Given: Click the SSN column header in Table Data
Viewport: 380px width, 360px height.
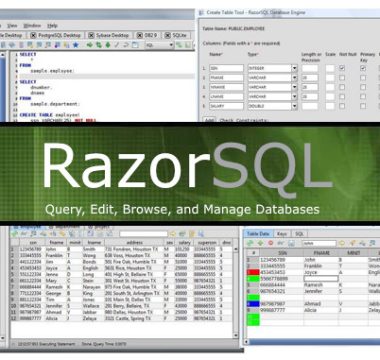Looking at the screenshot, I should (282, 253).
